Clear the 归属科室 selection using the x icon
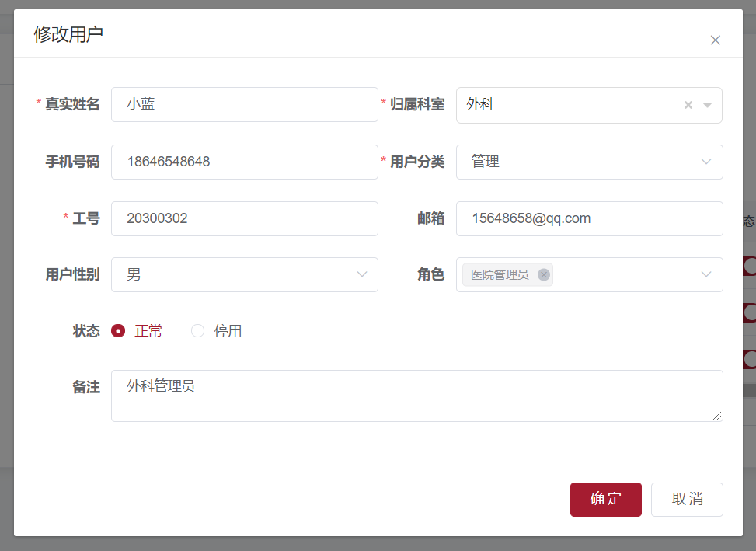 [688, 105]
